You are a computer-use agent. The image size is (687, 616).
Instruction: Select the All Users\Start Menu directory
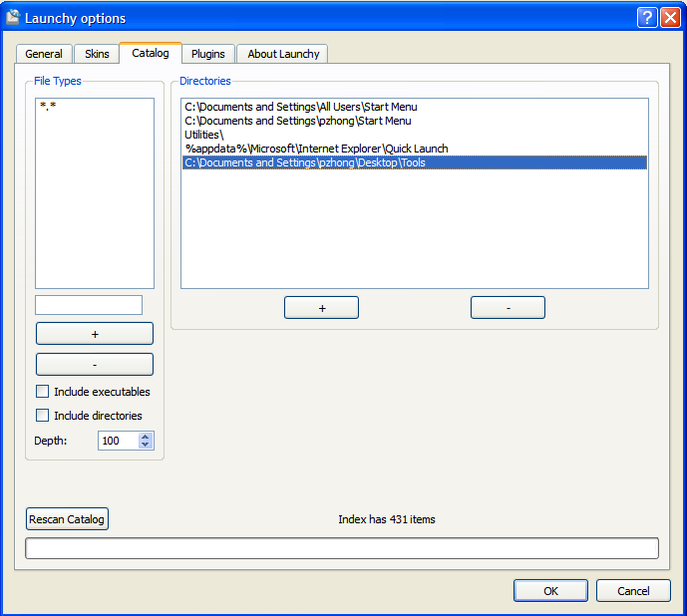pos(415,107)
